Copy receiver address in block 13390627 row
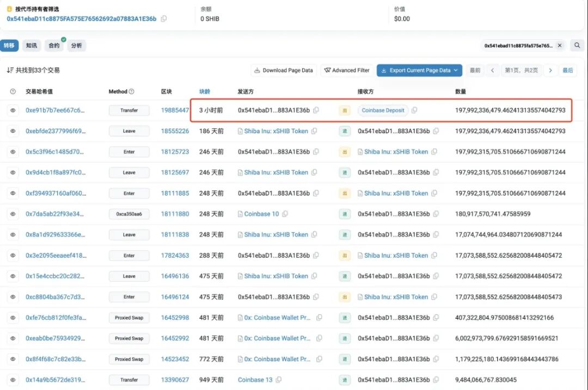The image size is (588, 390). pos(436,380)
